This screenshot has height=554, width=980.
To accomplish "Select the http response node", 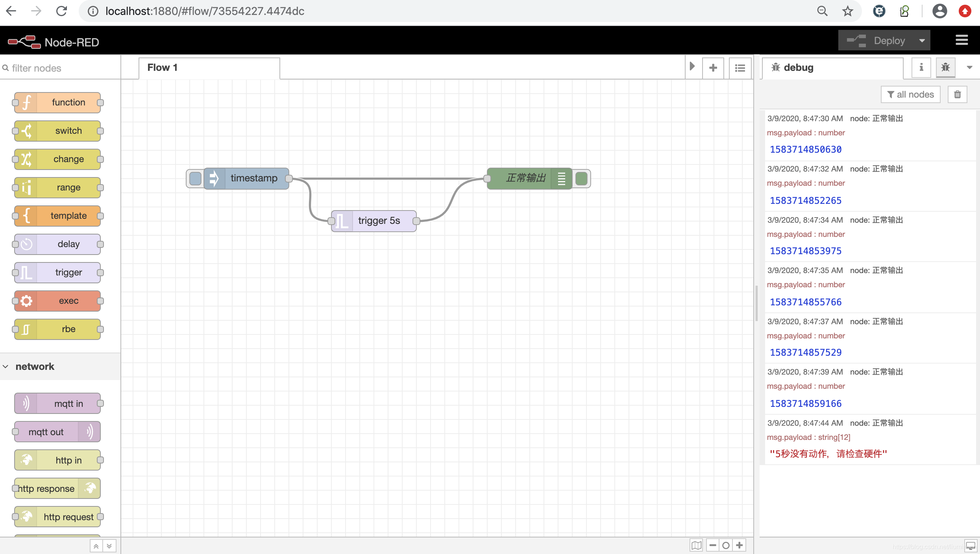I will 57,489.
